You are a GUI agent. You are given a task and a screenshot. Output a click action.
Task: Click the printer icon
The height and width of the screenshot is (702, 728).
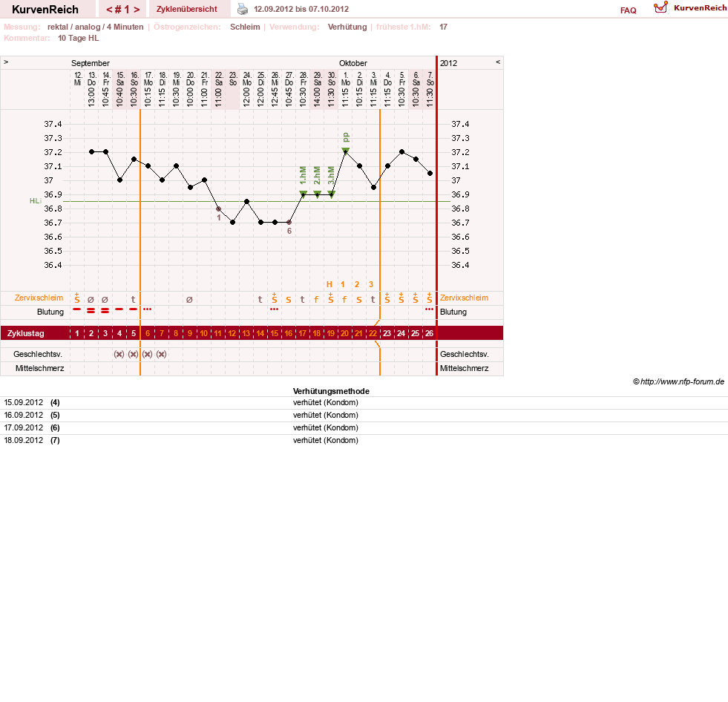point(243,9)
